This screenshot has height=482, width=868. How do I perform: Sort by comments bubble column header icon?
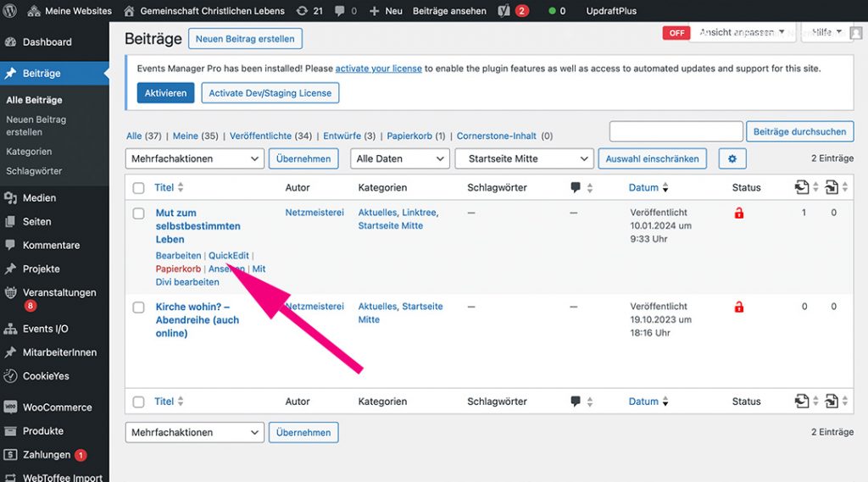(576, 188)
